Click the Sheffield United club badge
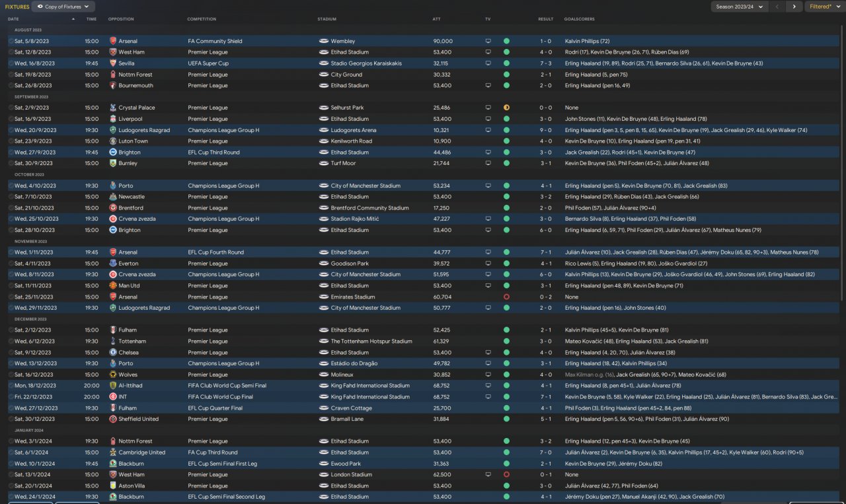This screenshot has width=846, height=504. [x=113, y=419]
